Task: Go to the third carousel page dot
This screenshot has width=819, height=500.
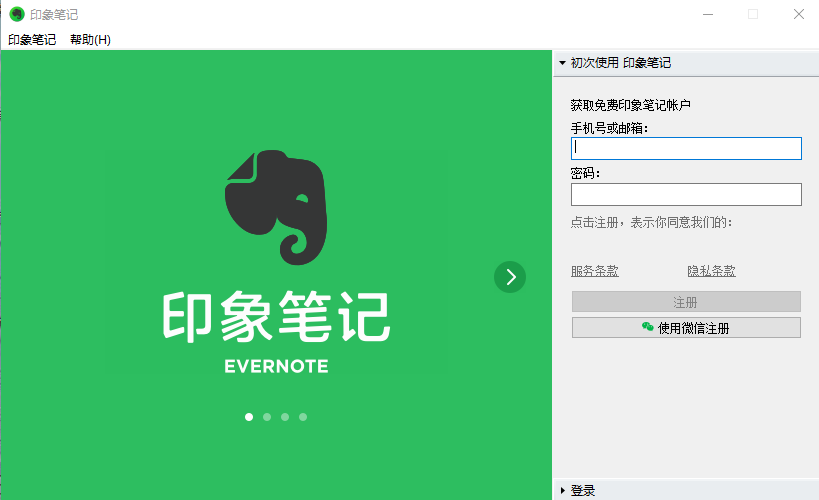Action: pos(285,417)
